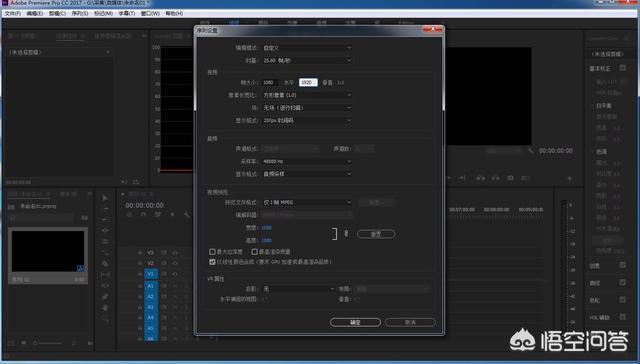Open the 场 dropdown showing 无场 (逐行扫描)

coord(307,108)
